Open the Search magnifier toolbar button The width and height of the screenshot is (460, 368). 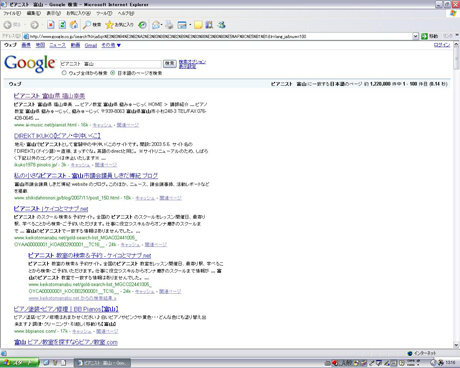point(92,25)
